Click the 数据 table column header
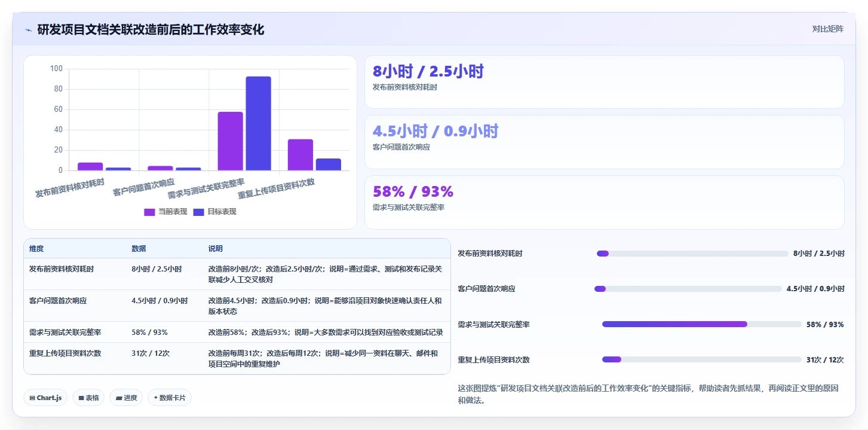This screenshot has width=868, height=430. 139,249
